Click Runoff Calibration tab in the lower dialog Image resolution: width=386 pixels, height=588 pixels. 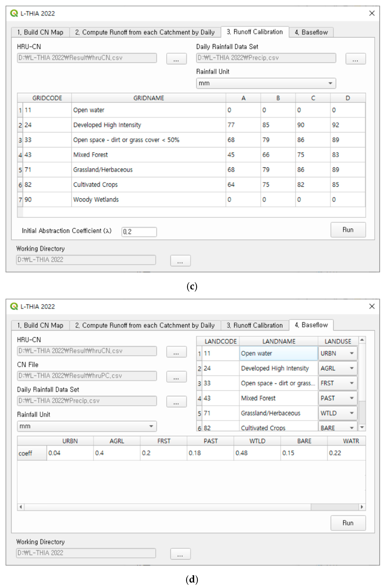tap(255, 325)
